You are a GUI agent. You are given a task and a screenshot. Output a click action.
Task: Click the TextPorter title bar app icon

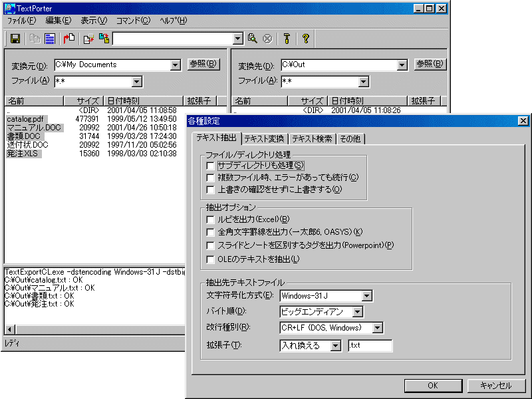(10, 9)
